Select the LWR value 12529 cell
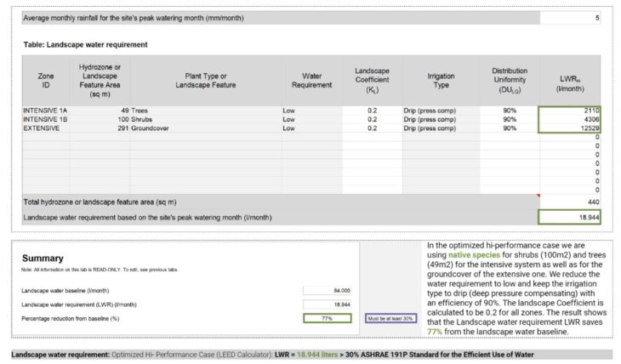The height and width of the screenshot is (364, 621). pyautogui.click(x=570, y=129)
